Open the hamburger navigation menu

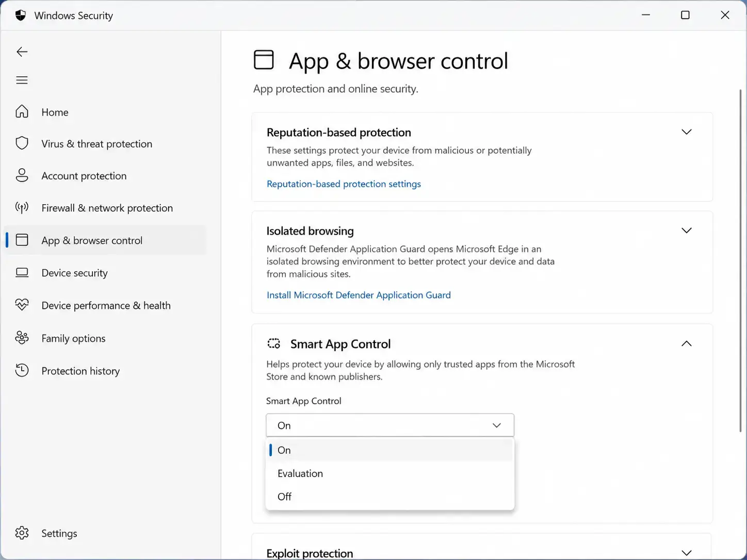pyautogui.click(x=22, y=80)
